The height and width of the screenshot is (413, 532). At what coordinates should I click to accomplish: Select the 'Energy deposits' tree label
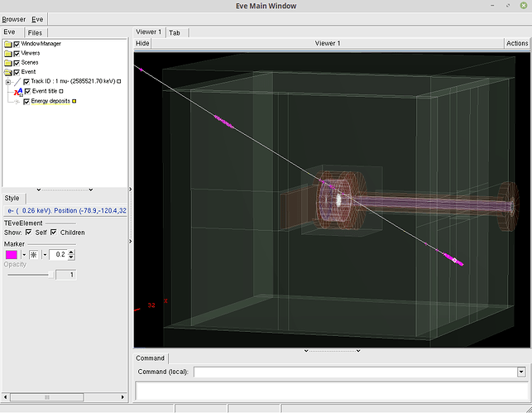pos(50,101)
